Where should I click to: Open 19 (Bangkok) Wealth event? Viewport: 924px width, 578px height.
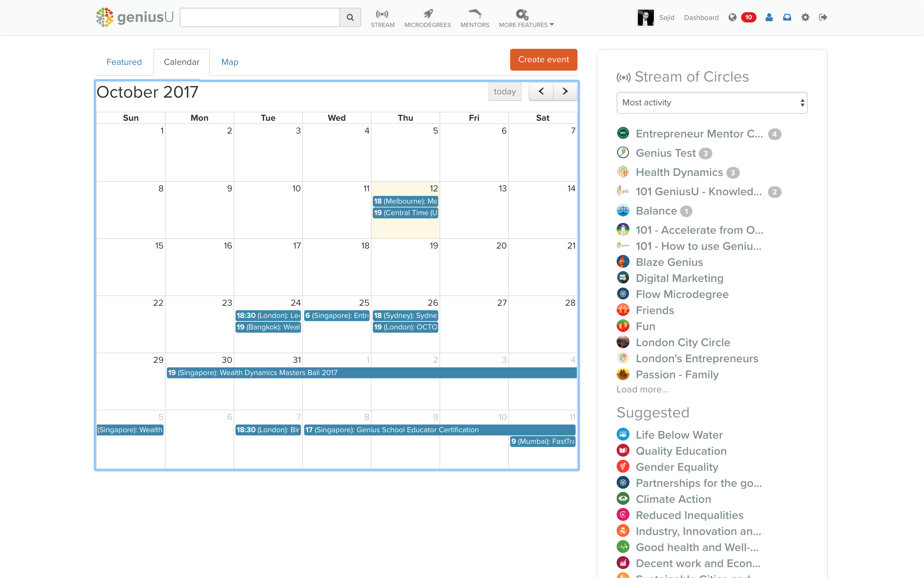268,327
